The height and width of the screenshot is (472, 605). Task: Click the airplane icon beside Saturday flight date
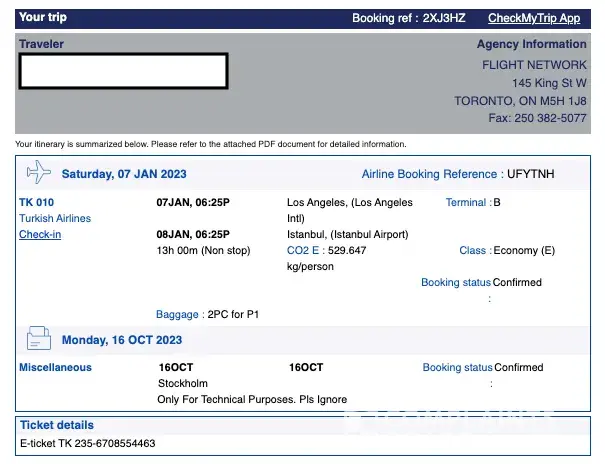[x=38, y=173]
